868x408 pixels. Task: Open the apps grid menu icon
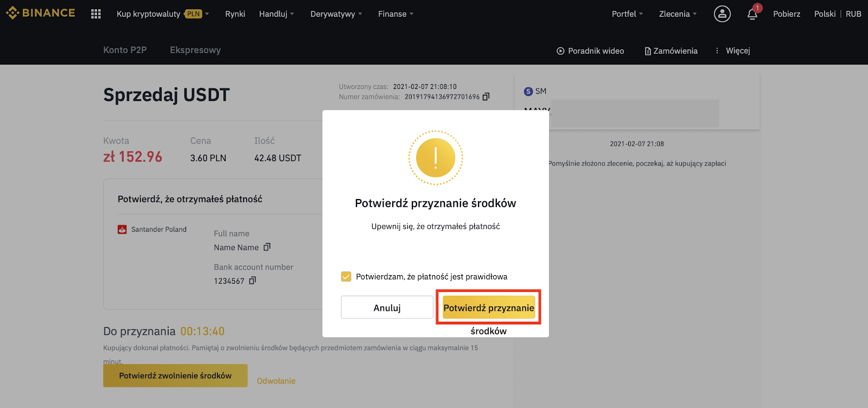[x=96, y=14]
